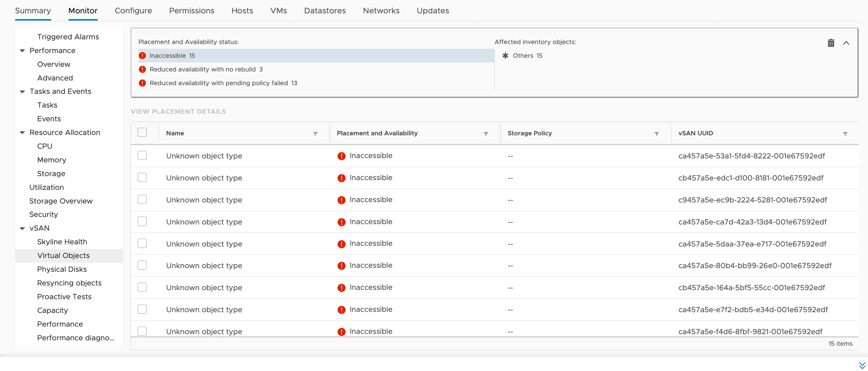The height and width of the screenshot is (371, 868).
Task: Open Placement and Availability column filter
Action: (486, 134)
